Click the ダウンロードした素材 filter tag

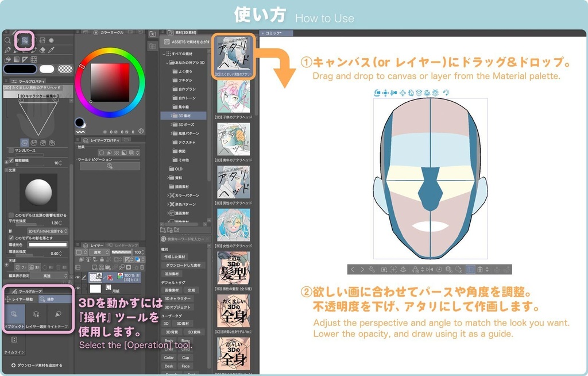coord(183,265)
